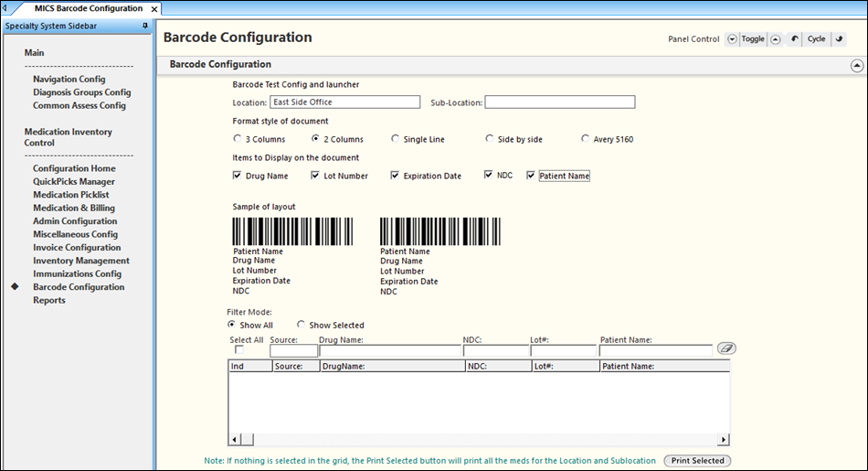Click the Cycle next panel arrow
This screenshot has width=868, height=471.
(x=839, y=38)
